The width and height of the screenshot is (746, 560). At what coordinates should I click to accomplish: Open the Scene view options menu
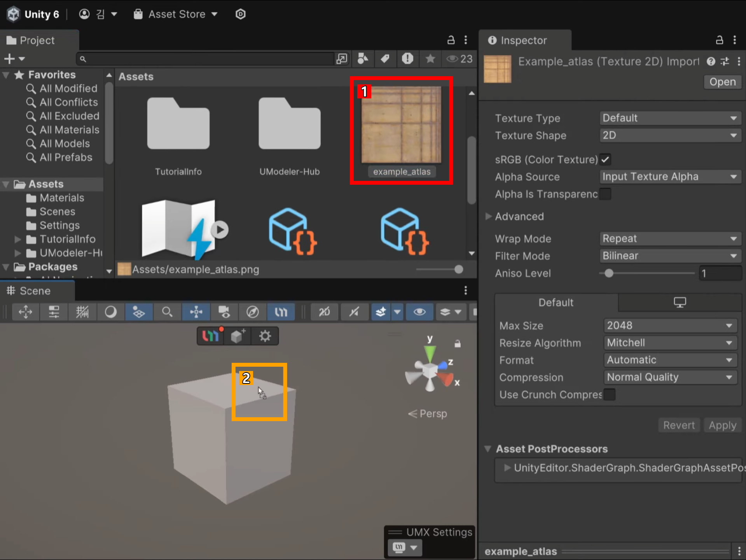[466, 290]
